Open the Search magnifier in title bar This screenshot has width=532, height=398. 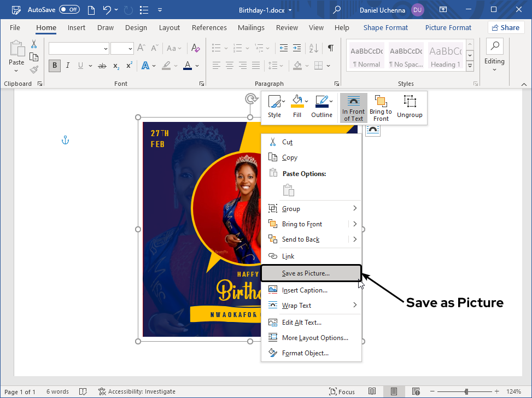(337, 10)
